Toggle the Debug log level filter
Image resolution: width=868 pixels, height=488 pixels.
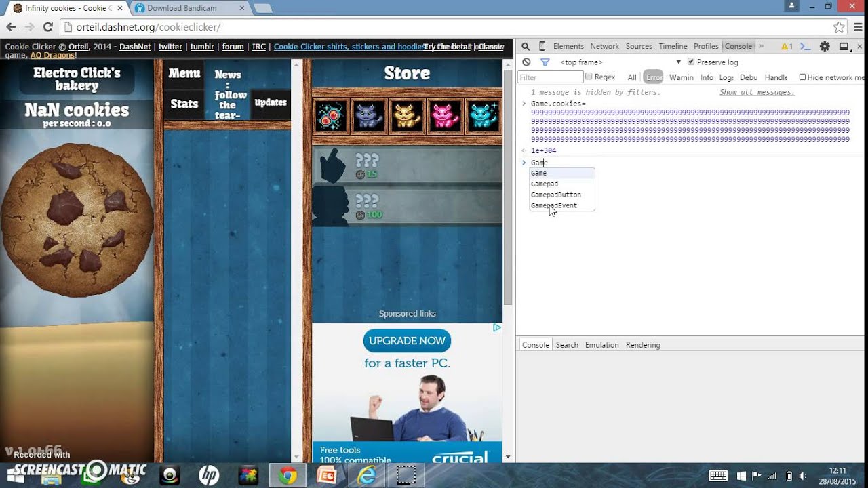(x=749, y=77)
